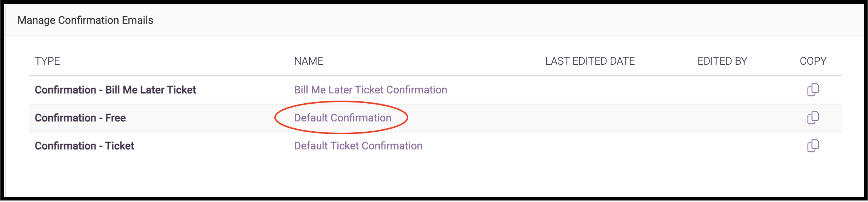Sort by LAST EDITED DATE column header
868x202 pixels.
click(590, 61)
